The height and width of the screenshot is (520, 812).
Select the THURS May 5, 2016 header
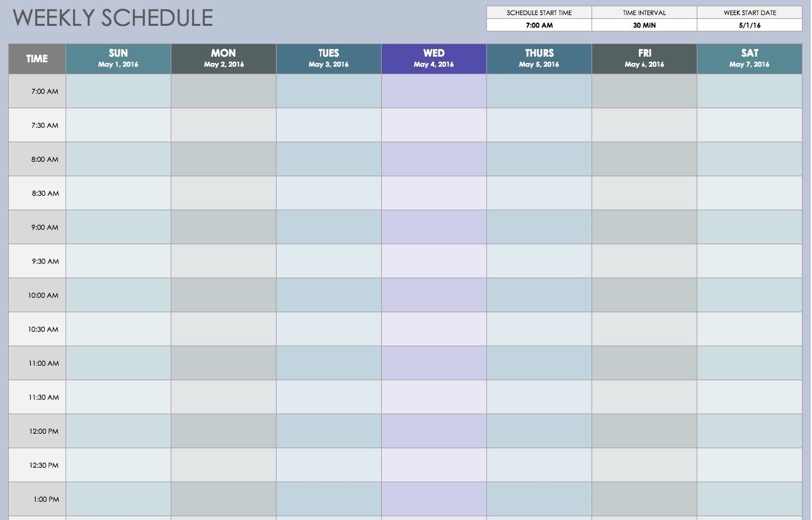[x=539, y=59]
